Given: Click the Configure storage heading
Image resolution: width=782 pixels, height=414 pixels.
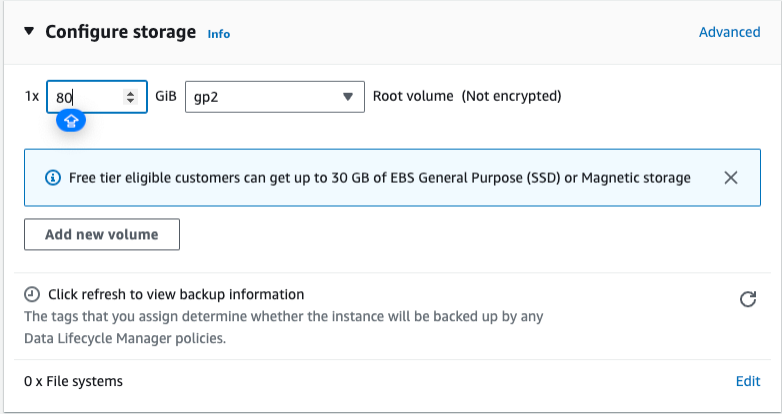Looking at the screenshot, I should pos(121,32).
